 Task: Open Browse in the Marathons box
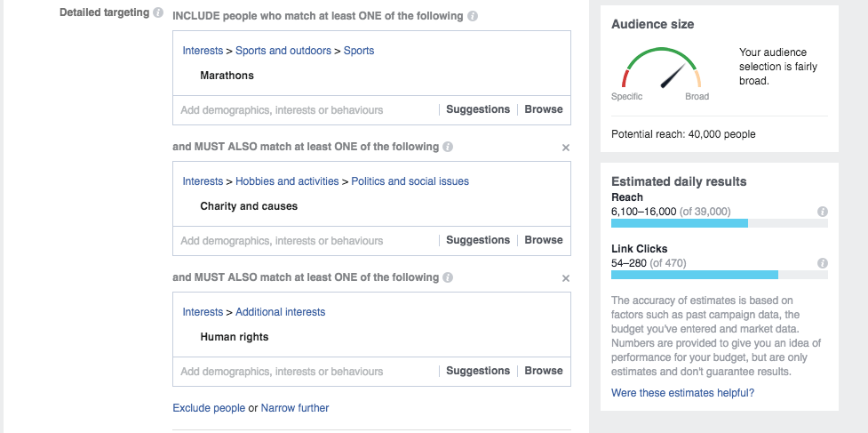pyautogui.click(x=544, y=109)
